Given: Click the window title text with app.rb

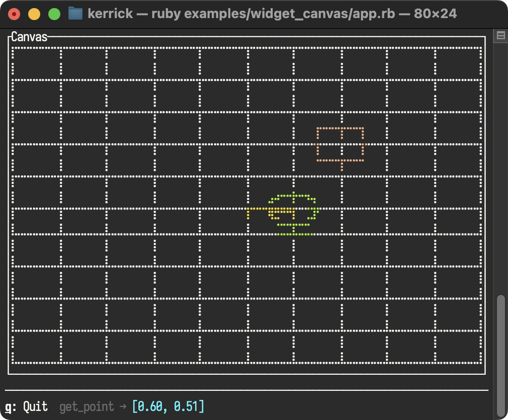Looking at the screenshot, I should [272, 14].
